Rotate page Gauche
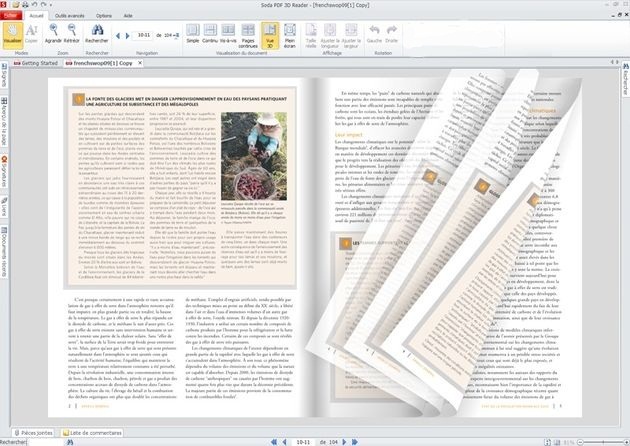 (x=374, y=34)
